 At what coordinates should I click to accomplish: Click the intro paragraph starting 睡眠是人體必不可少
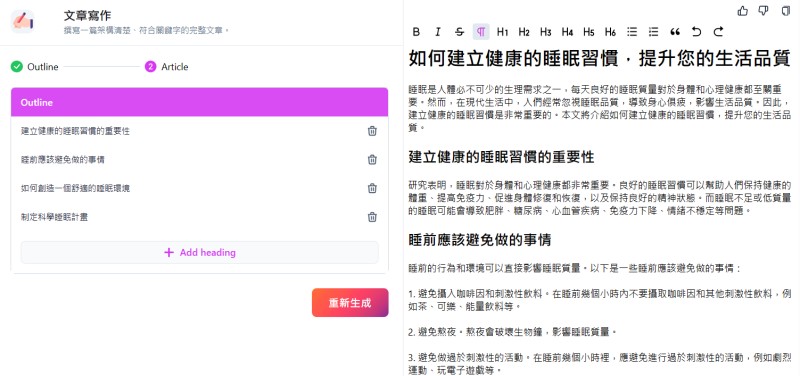point(600,108)
